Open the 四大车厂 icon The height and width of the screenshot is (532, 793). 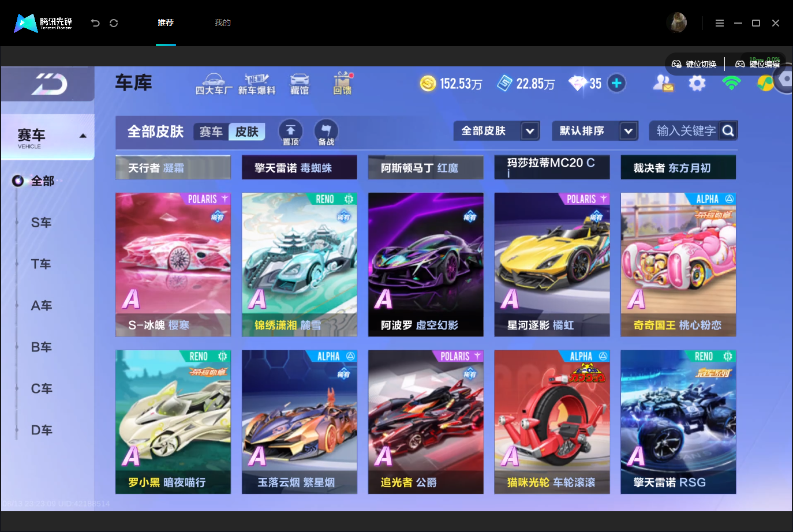pyautogui.click(x=214, y=84)
